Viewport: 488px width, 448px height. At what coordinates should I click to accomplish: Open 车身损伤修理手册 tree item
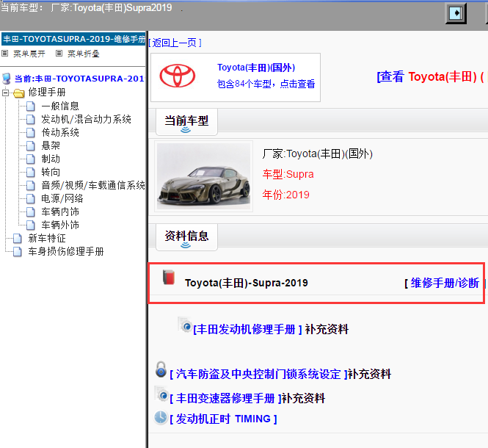pyautogui.click(x=66, y=252)
